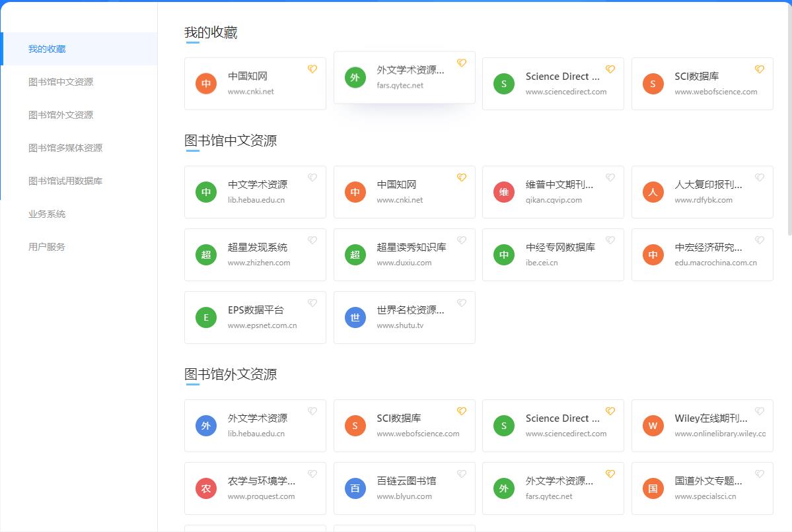This screenshot has height=532, width=792.
Task: Select 用户服务 in the left sidebar
Action: coord(47,247)
